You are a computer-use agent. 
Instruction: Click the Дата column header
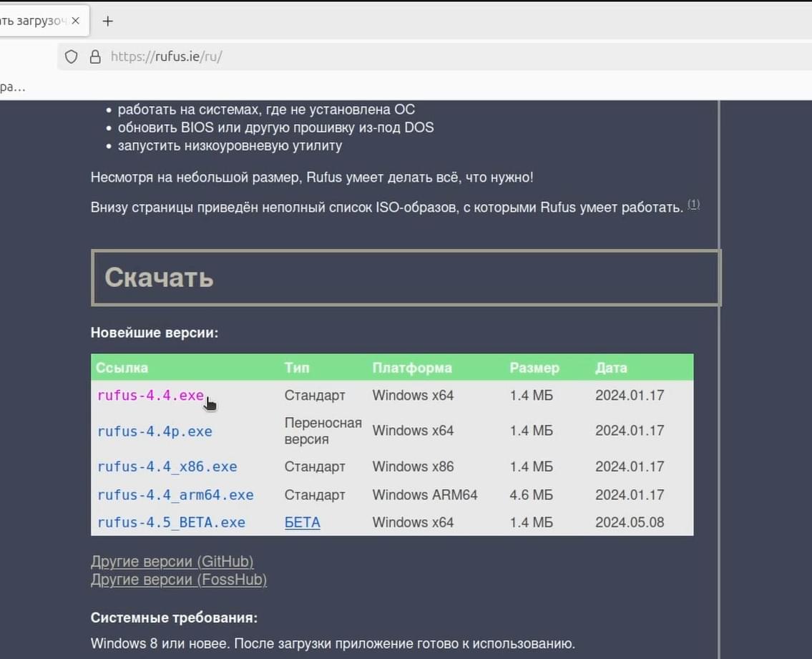click(x=611, y=368)
